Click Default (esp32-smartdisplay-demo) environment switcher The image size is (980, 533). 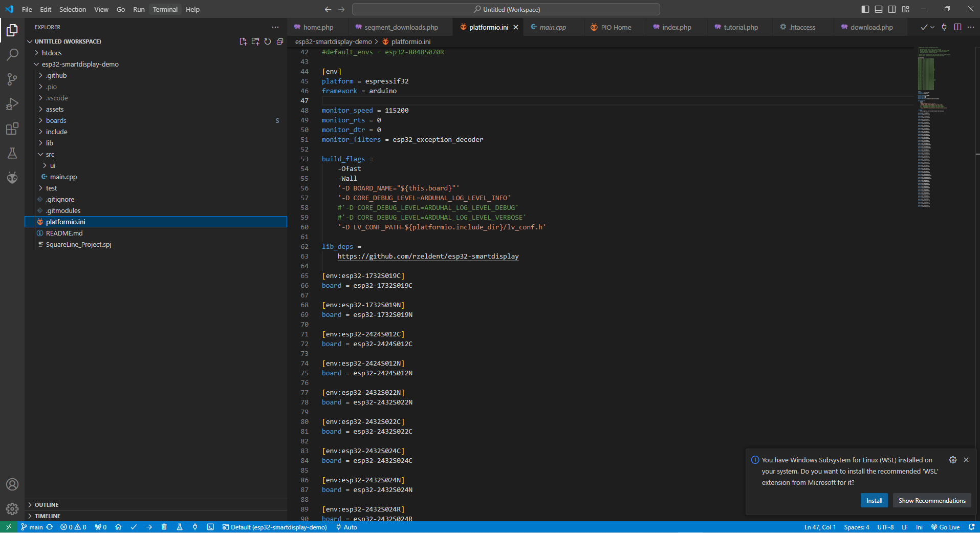coord(274,527)
